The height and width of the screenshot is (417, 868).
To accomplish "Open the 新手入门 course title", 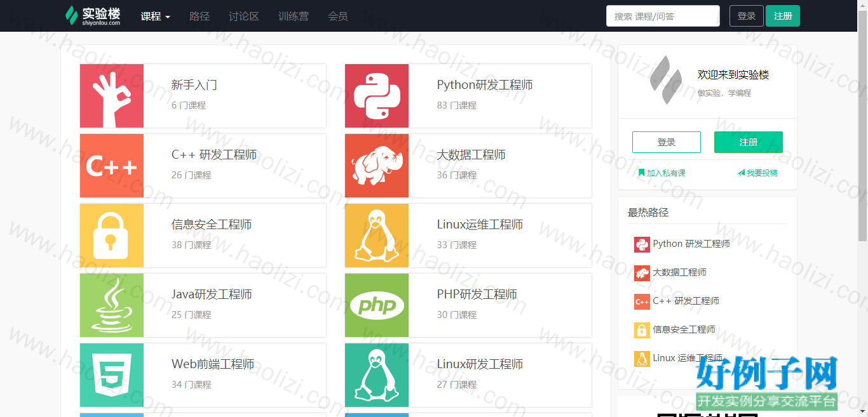I will pos(194,85).
